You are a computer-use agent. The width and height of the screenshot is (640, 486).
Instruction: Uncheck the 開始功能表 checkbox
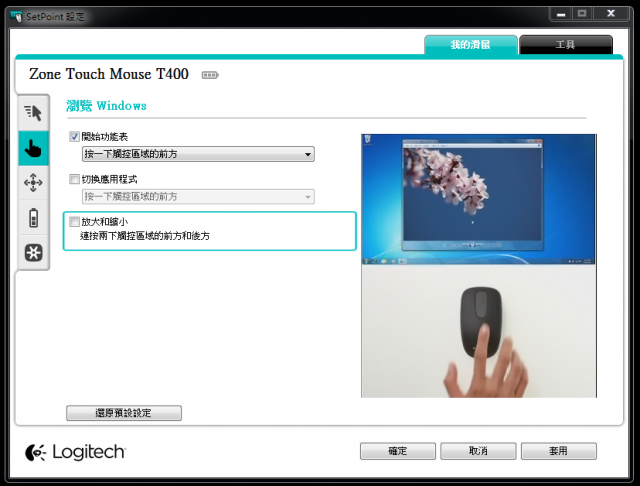[74, 137]
